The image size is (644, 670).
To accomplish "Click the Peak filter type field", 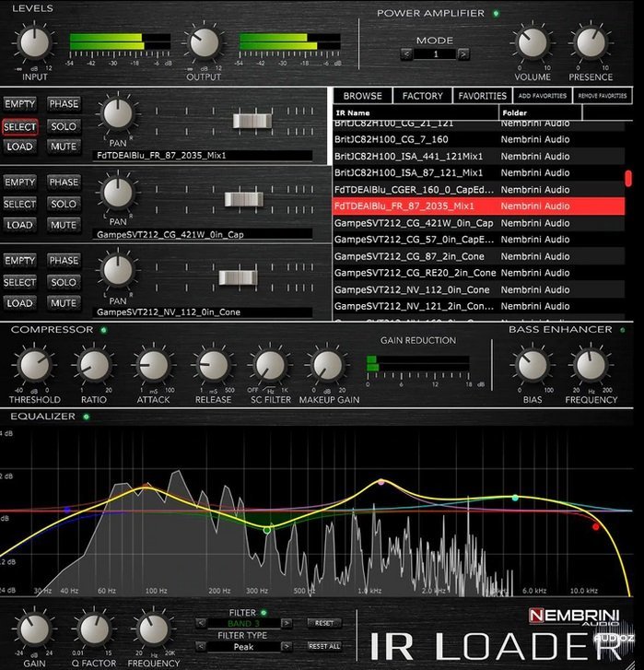I will pyautogui.click(x=244, y=647).
